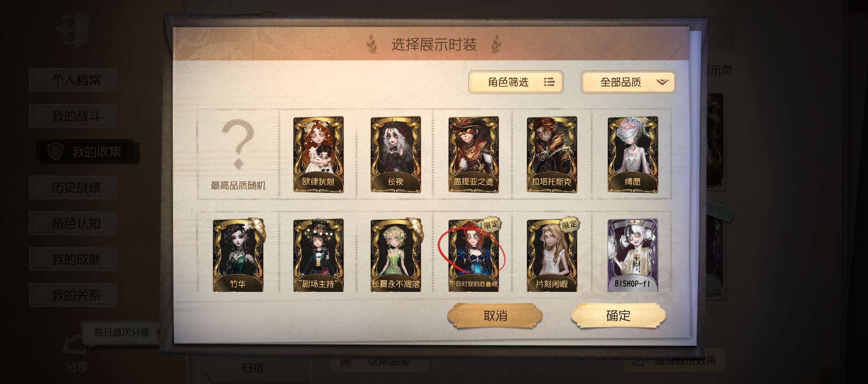Open the 角色筛选 character filter

(x=516, y=82)
